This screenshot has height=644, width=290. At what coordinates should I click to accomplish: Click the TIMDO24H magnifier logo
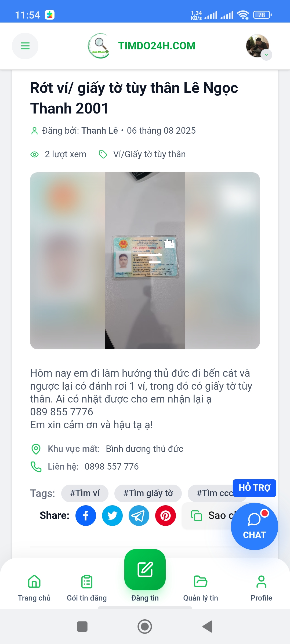click(99, 46)
